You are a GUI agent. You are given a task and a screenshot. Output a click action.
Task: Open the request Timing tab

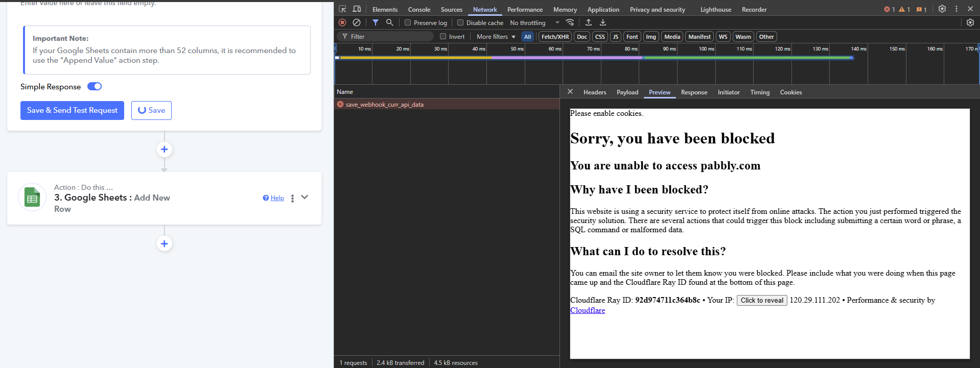pos(760,92)
